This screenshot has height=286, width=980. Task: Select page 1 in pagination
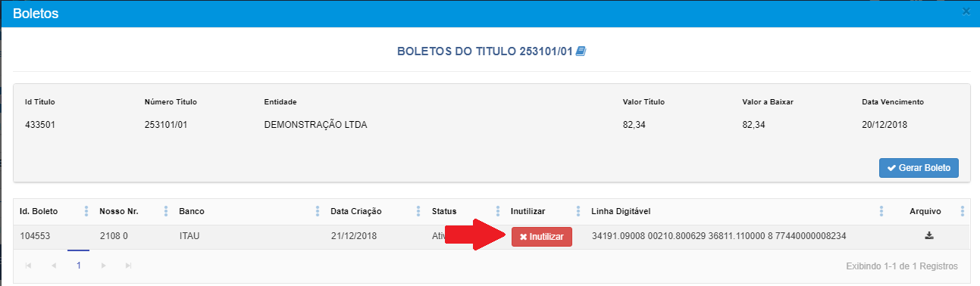pos(78,266)
